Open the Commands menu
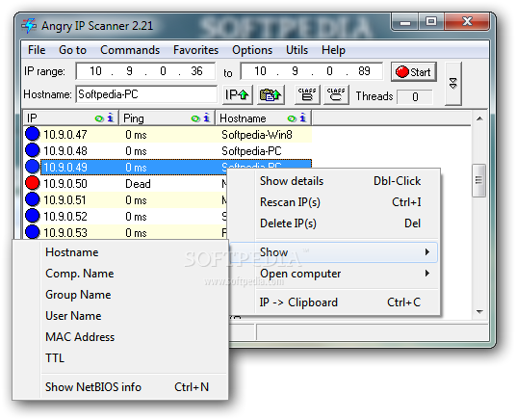 point(130,50)
